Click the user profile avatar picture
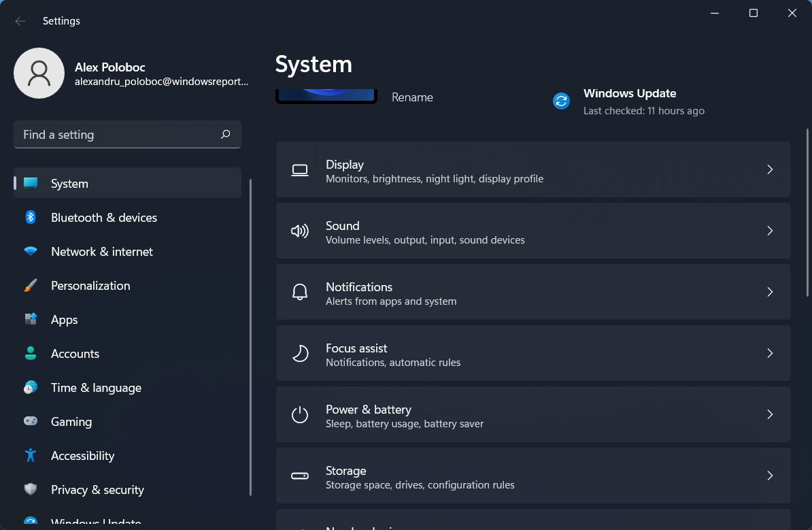812x530 pixels. (x=39, y=73)
